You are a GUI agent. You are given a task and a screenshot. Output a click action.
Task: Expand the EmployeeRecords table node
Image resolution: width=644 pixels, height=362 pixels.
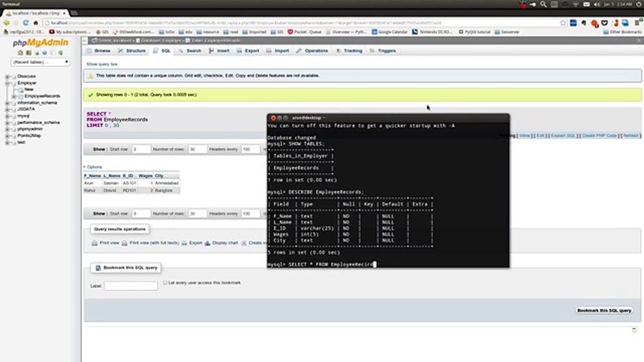coord(15,96)
